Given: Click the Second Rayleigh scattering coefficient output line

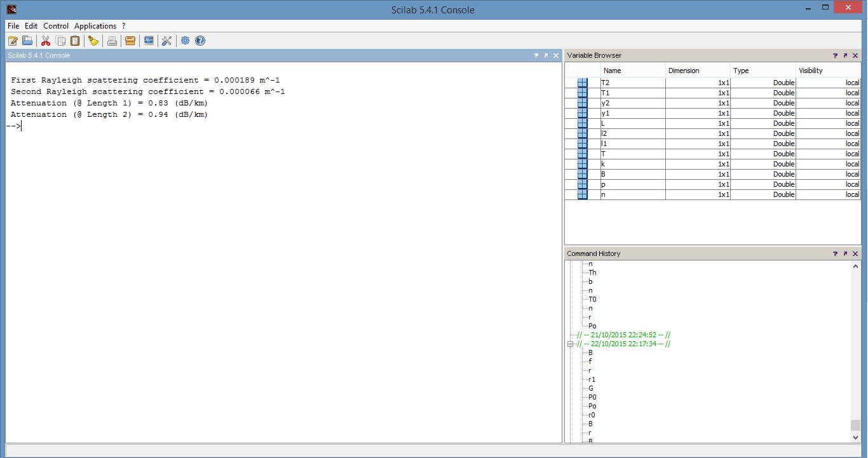Looking at the screenshot, I should click(x=148, y=92).
